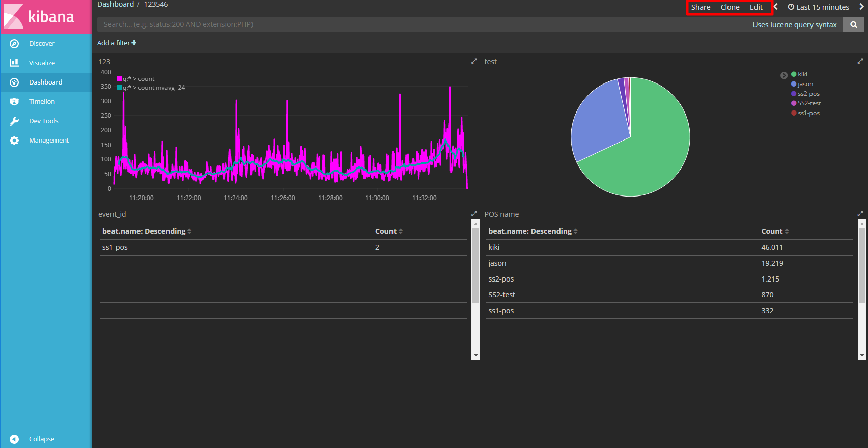Toggle the count mvavg=24 legend series
The image size is (868, 448).
(x=151, y=88)
